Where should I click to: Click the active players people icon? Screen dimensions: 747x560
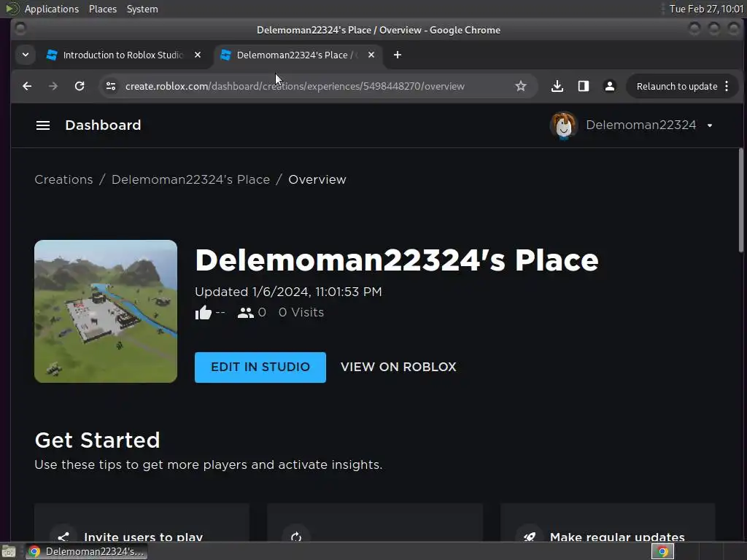(x=245, y=313)
